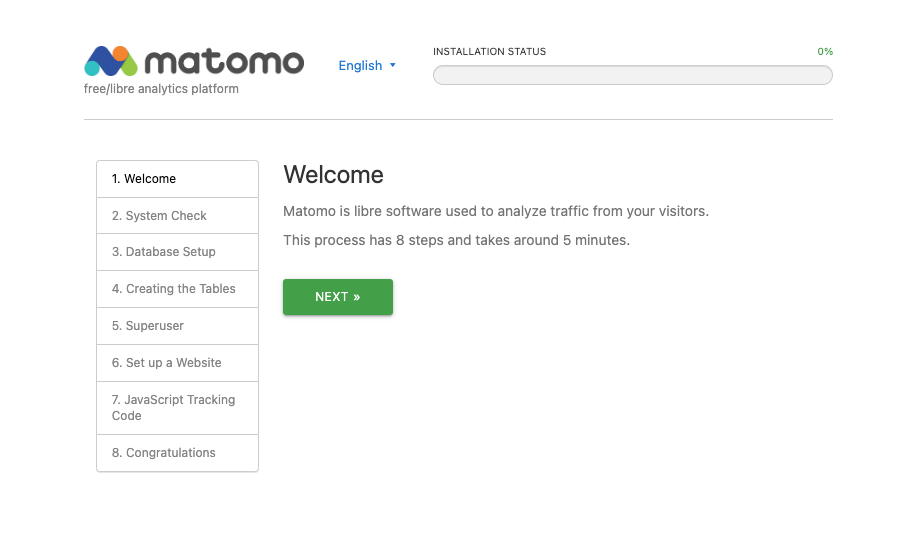Click the installation status progress bar

[x=633, y=75]
